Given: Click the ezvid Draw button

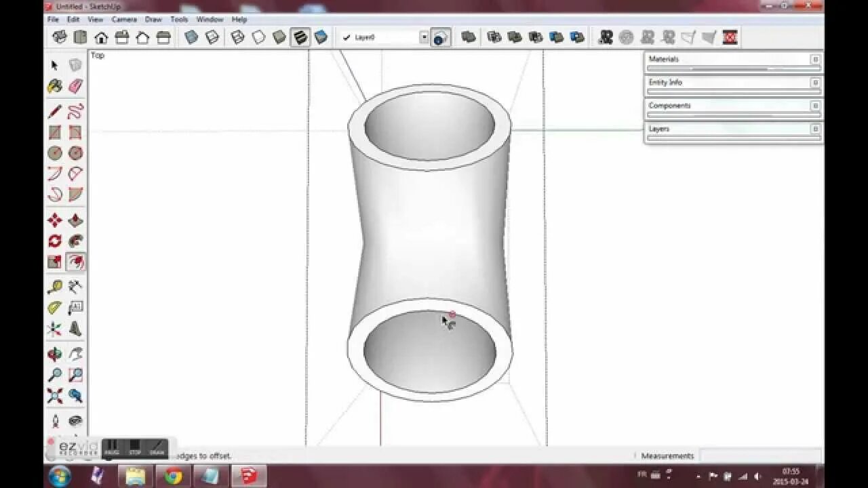Looking at the screenshot, I should [x=157, y=448].
